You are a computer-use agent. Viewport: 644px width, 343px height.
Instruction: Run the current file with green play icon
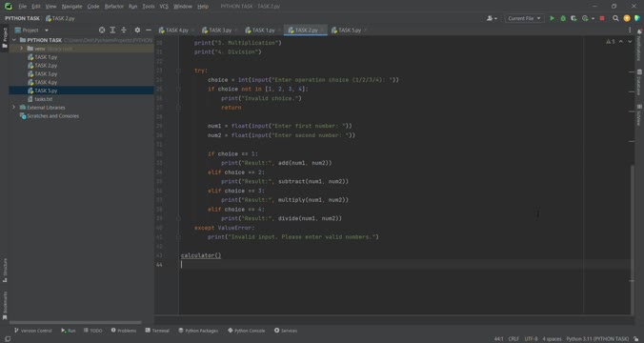click(x=552, y=18)
